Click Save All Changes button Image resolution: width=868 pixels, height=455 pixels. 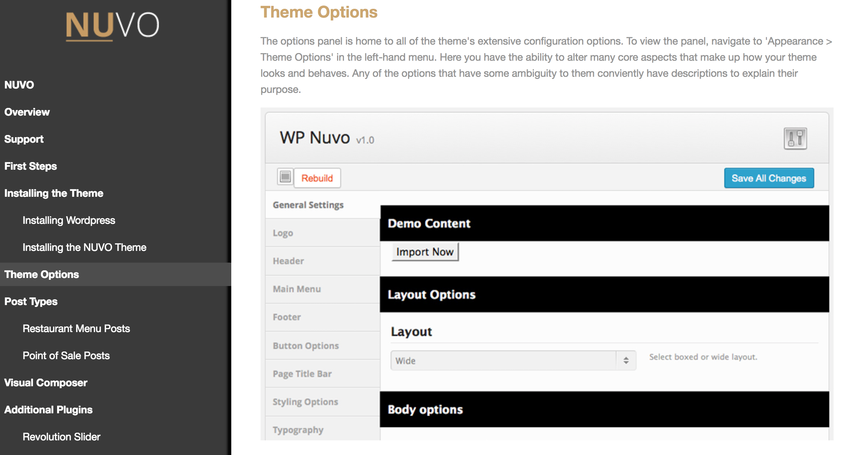coord(768,178)
